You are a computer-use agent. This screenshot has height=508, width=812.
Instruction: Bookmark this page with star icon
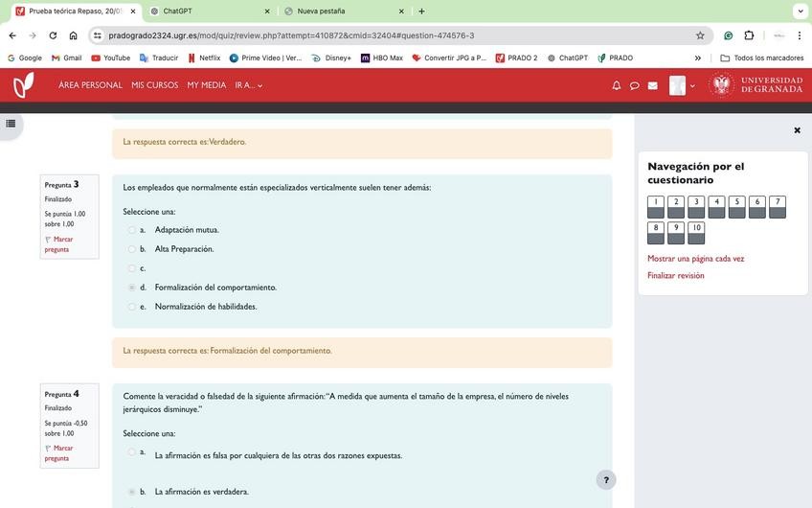click(x=700, y=35)
